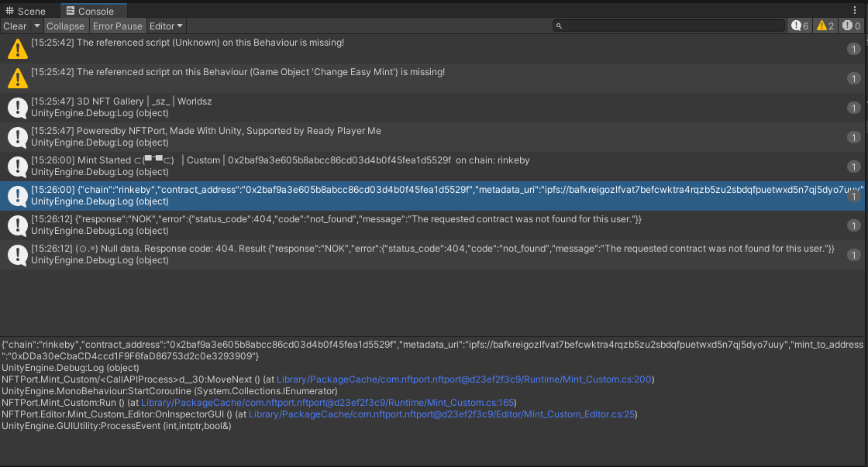Toggle the Editor log source filter
This screenshot has height=467, width=868.
(162, 26)
